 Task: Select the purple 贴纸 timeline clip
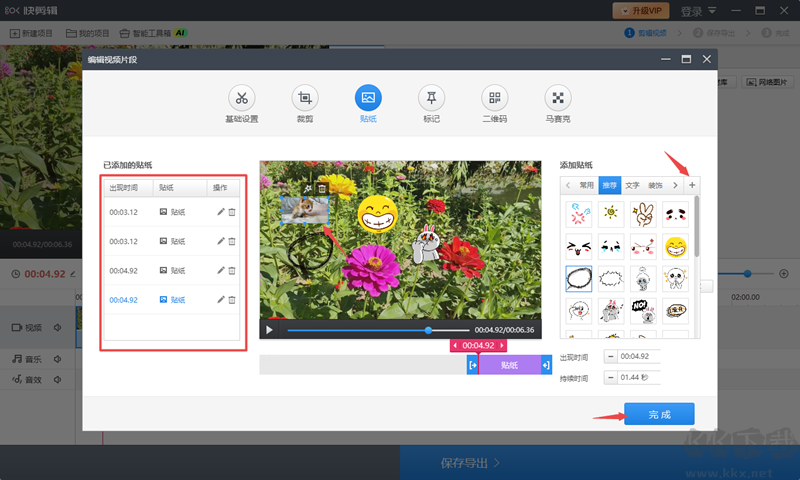point(510,365)
